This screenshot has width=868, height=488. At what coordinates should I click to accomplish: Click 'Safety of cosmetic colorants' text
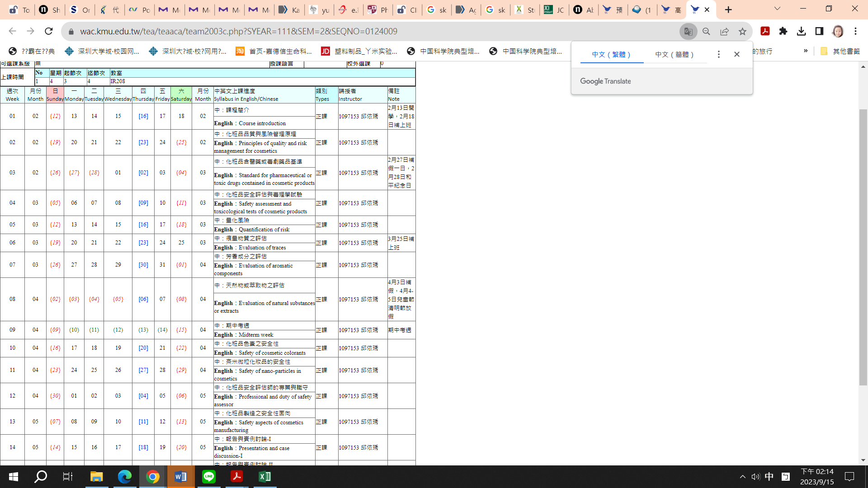[272, 353]
